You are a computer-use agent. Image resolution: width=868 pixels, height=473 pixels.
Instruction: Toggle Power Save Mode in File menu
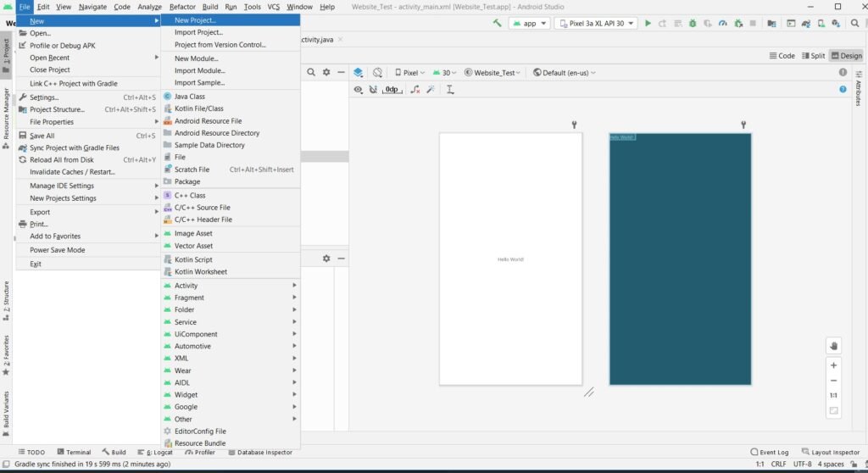(x=88, y=250)
